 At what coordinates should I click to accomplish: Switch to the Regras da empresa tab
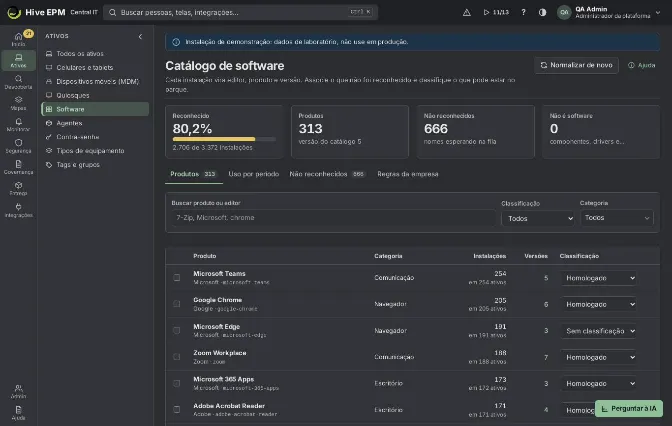coord(408,174)
